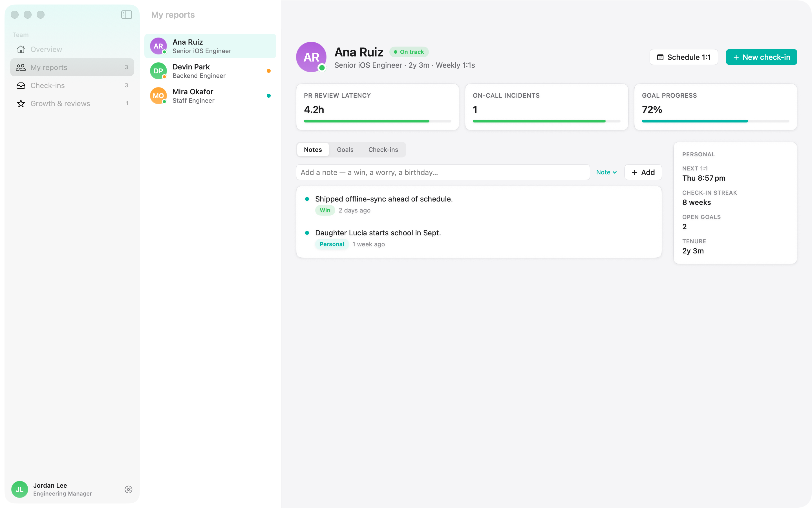Click the PR Review Latency progress bar

click(x=378, y=121)
